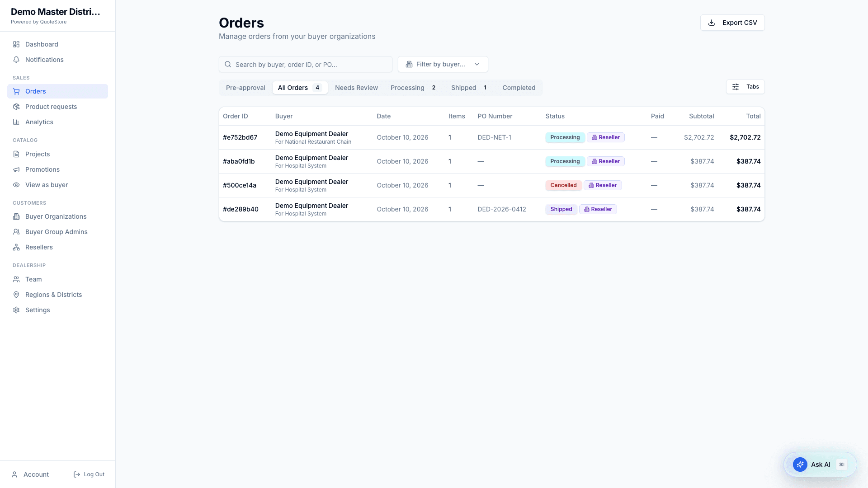
Task: Select the Needs Review tab
Action: pos(356,88)
